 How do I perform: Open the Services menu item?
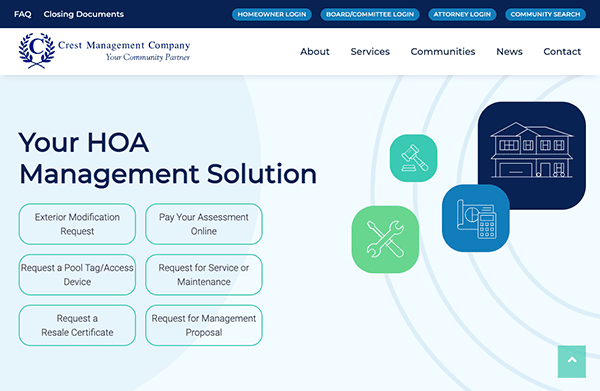[370, 52]
